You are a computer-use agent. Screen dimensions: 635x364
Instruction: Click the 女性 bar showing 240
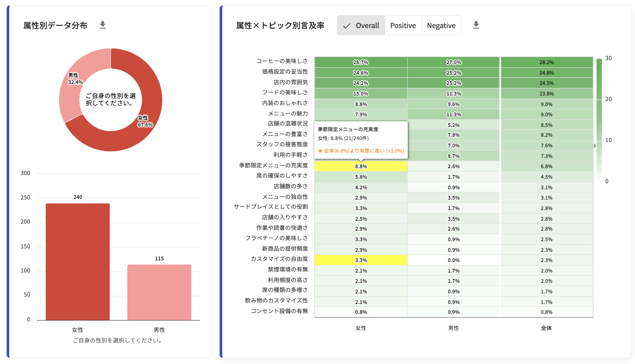click(x=78, y=262)
